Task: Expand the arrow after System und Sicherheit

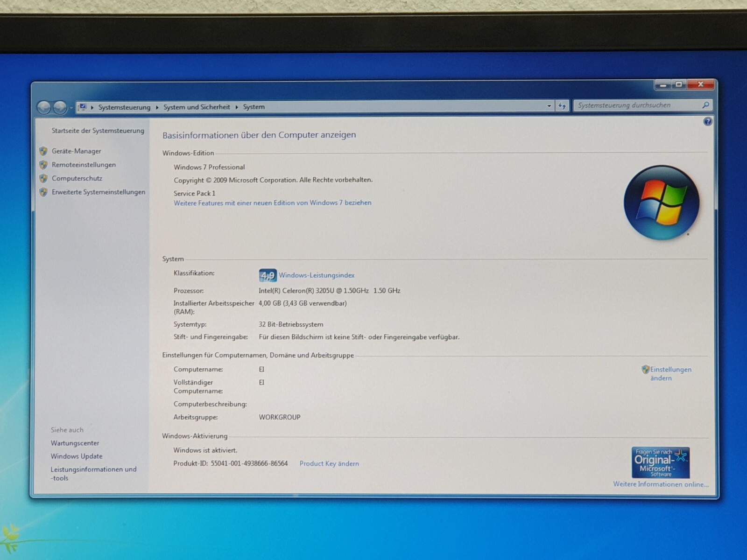Action: pos(237,107)
